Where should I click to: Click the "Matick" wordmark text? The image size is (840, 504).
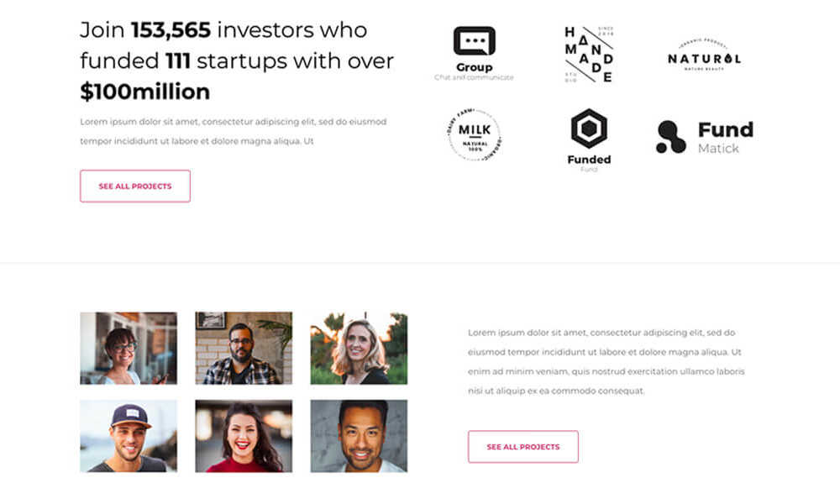[718, 149]
